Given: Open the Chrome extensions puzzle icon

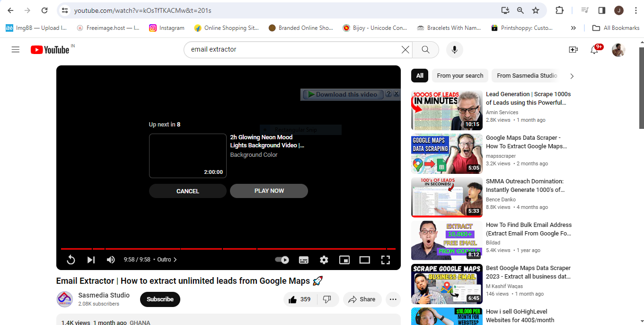Looking at the screenshot, I should [559, 10].
